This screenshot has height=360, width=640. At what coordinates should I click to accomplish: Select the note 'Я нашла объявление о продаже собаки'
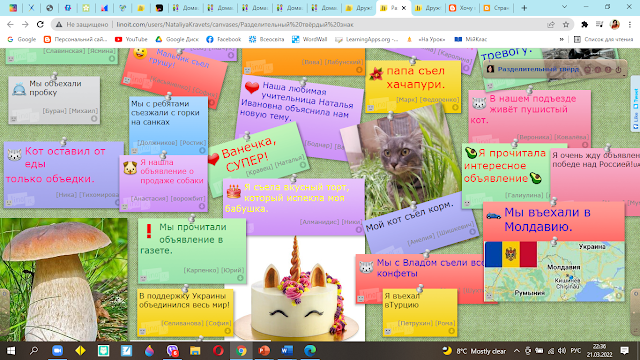pyautogui.click(x=163, y=183)
